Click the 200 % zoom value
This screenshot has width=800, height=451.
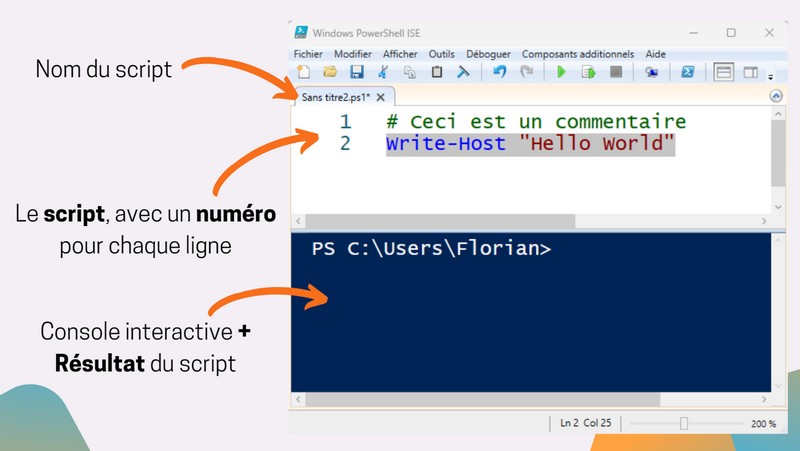[x=763, y=423]
